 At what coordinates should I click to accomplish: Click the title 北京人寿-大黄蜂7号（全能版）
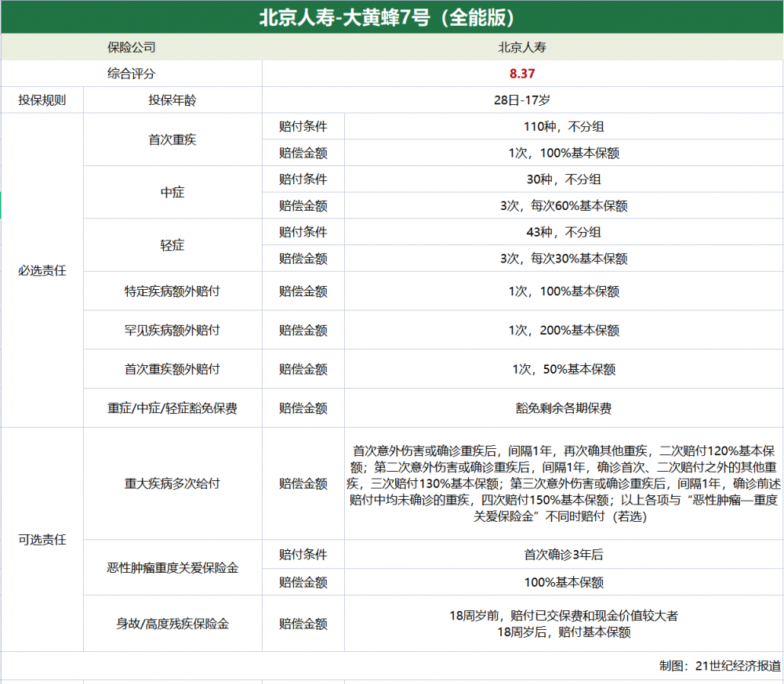tap(391, 17)
